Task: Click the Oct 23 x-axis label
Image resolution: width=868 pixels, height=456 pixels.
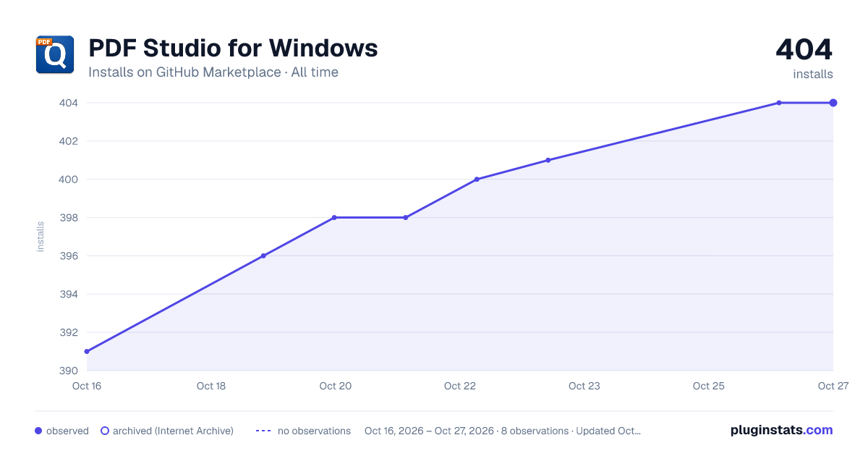Action: tap(584, 386)
